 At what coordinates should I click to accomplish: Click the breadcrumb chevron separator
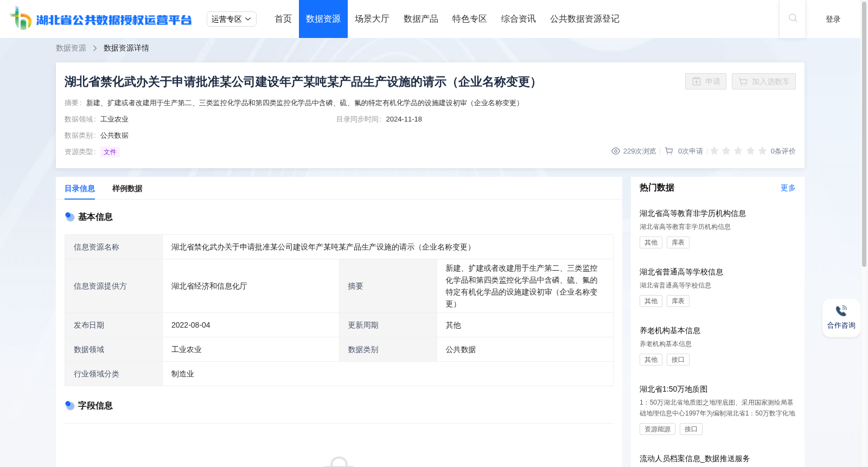[95, 48]
